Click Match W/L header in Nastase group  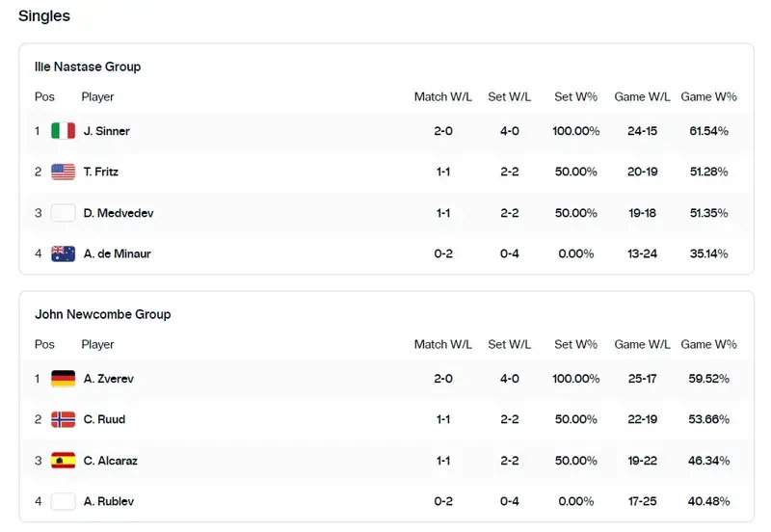[443, 96]
